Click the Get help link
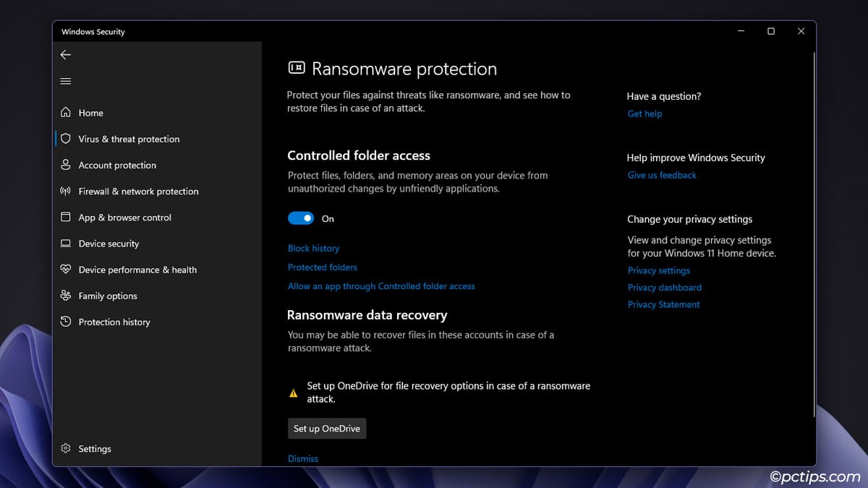The image size is (868, 488). coord(644,114)
